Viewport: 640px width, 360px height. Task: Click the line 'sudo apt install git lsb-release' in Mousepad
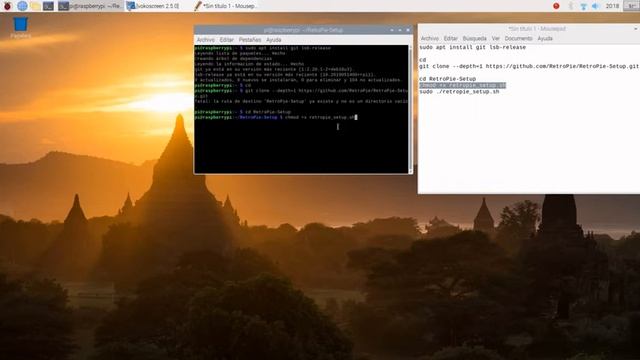tap(472, 47)
